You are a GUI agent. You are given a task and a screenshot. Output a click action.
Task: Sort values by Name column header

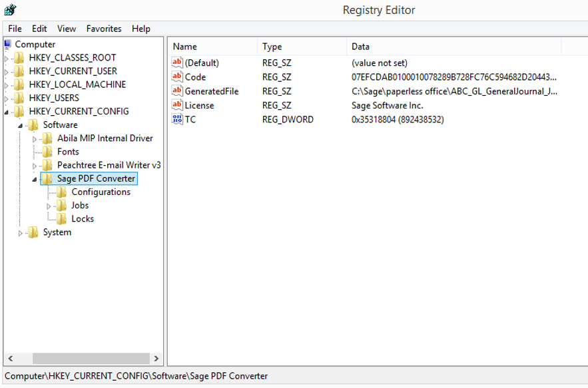point(212,47)
